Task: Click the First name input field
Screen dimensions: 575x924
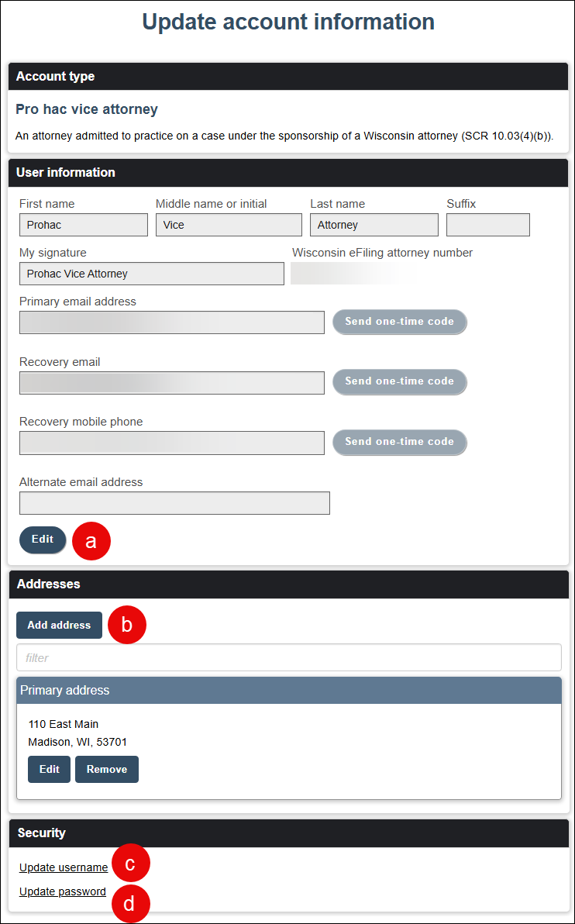Action: [x=83, y=224]
